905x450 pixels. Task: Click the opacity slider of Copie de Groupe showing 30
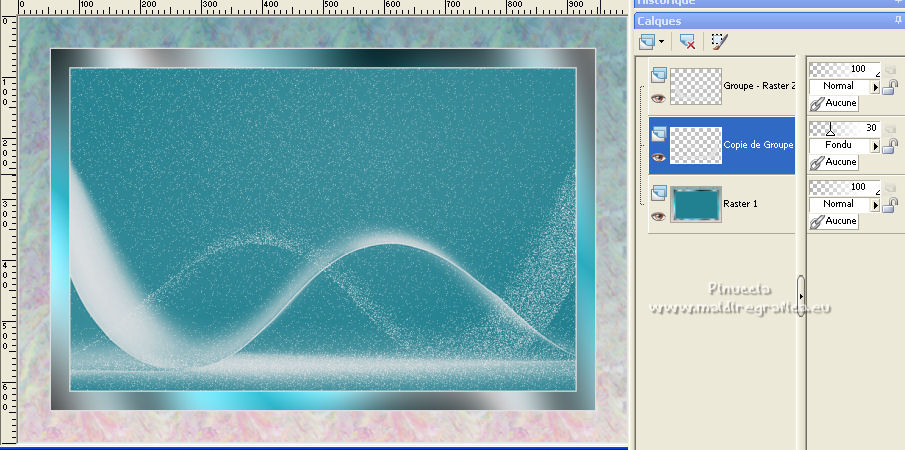(844, 129)
